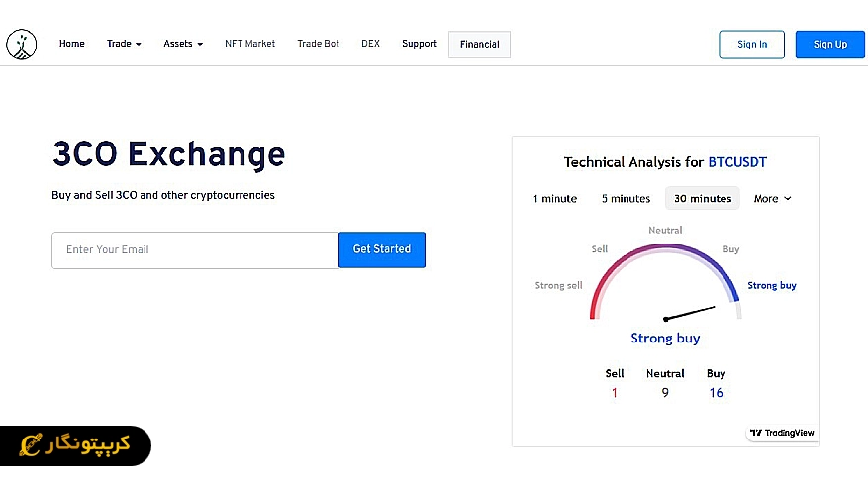Switch to the 5 minutes timeframe

[x=626, y=199]
